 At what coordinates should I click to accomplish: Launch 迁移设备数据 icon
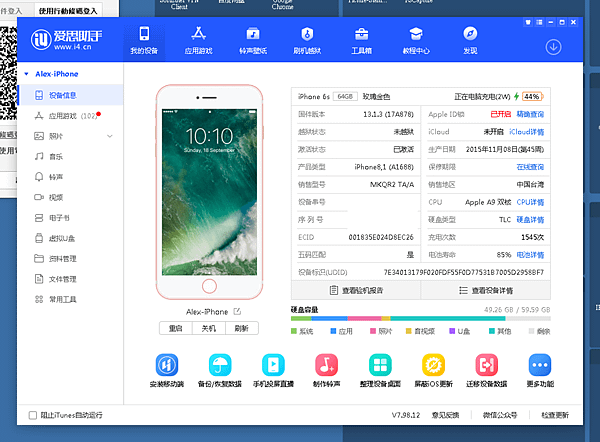pos(486,365)
